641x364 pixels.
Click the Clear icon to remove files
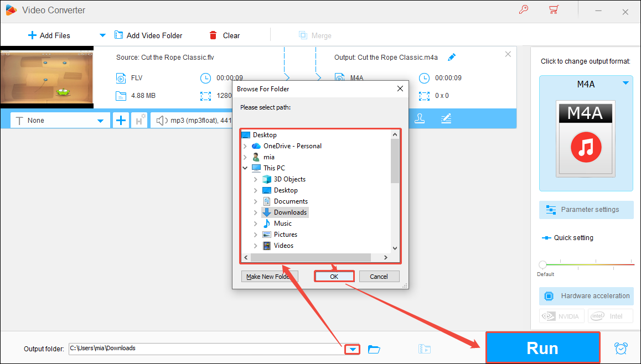coord(214,34)
